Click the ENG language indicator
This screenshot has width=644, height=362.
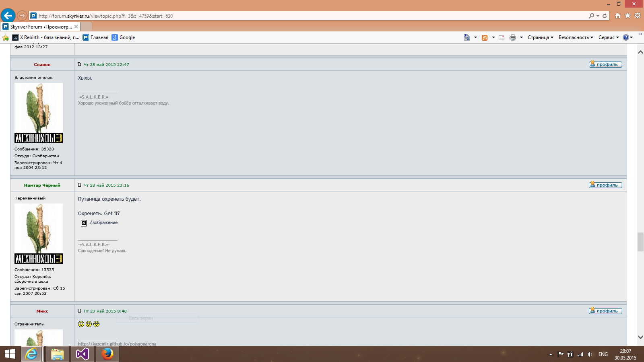tap(603, 354)
